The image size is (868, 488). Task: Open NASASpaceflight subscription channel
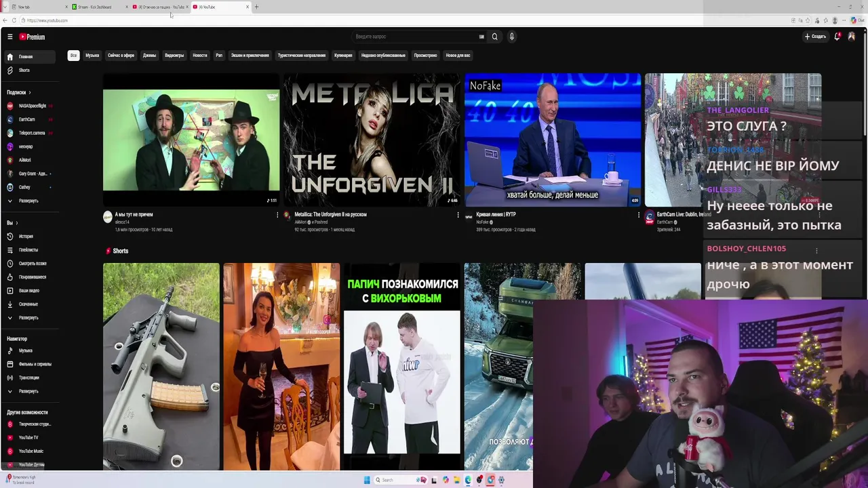coord(32,106)
